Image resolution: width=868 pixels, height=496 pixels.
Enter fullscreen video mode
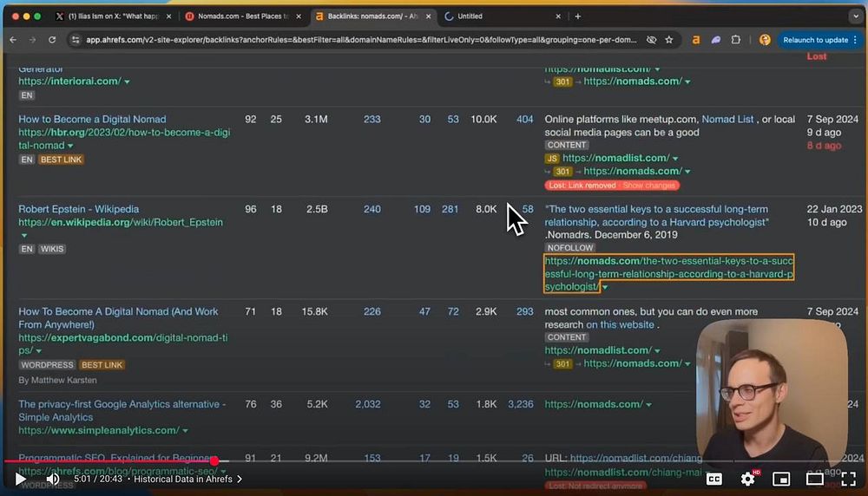click(x=848, y=479)
